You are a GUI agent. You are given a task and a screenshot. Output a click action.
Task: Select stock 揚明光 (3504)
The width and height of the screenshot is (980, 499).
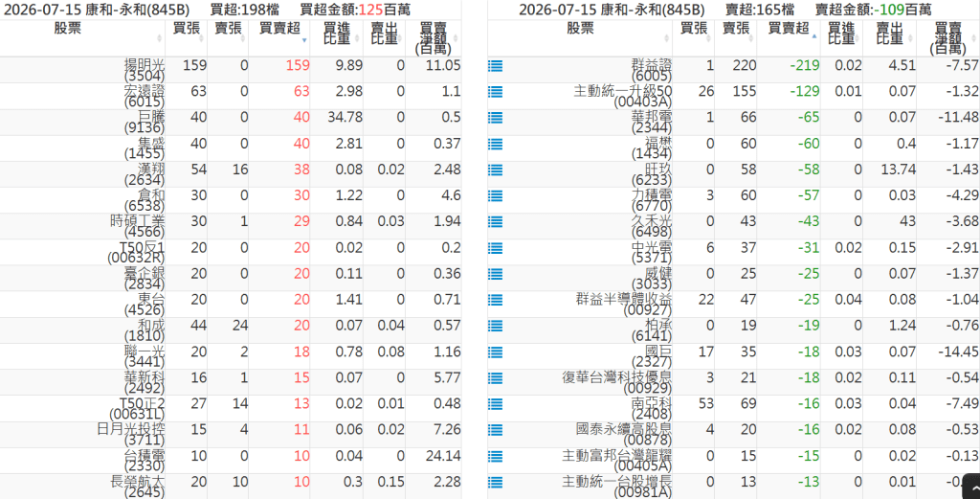tap(145, 70)
